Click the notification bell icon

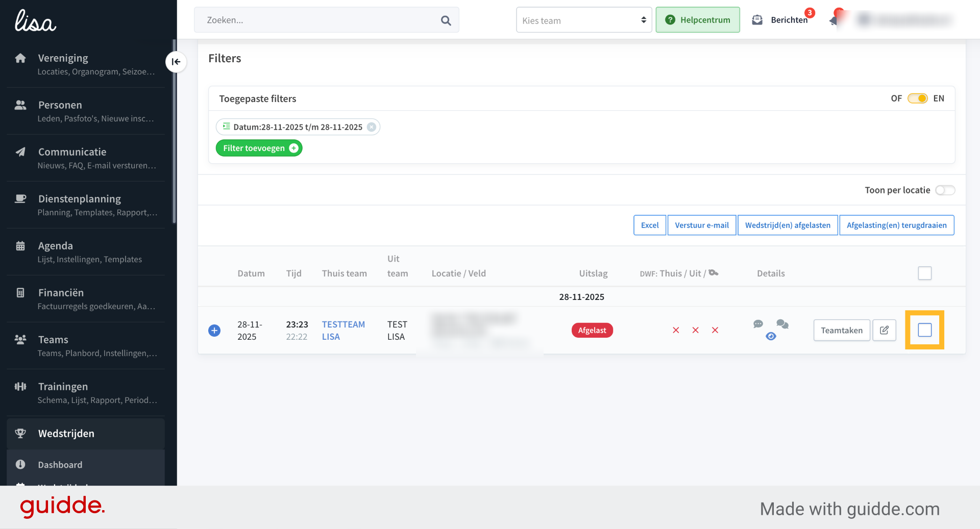click(834, 20)
